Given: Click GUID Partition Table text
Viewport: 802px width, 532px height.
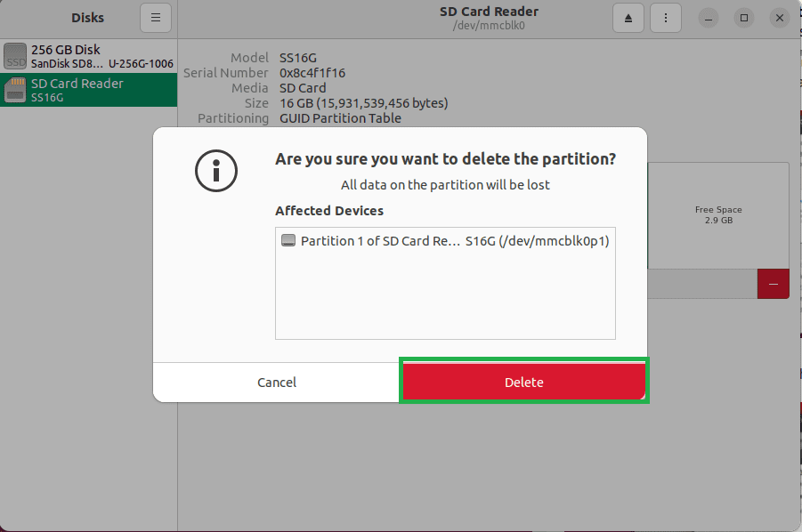Looking at the screenshot, I should pos(340,118).
